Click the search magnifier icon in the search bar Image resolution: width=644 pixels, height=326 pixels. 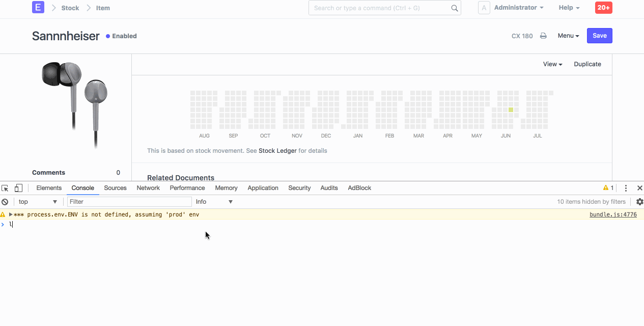(455, 8)
